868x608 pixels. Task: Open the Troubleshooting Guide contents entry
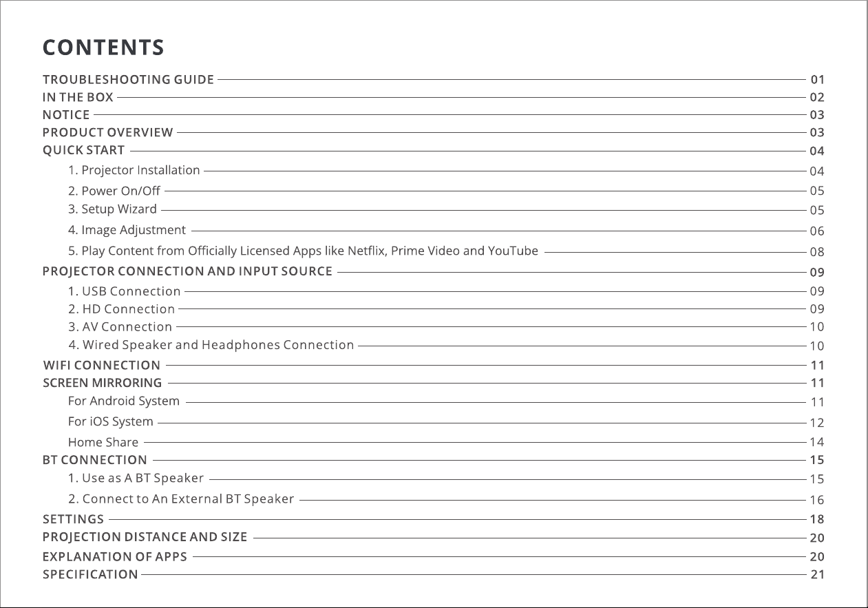coord(128,79)
